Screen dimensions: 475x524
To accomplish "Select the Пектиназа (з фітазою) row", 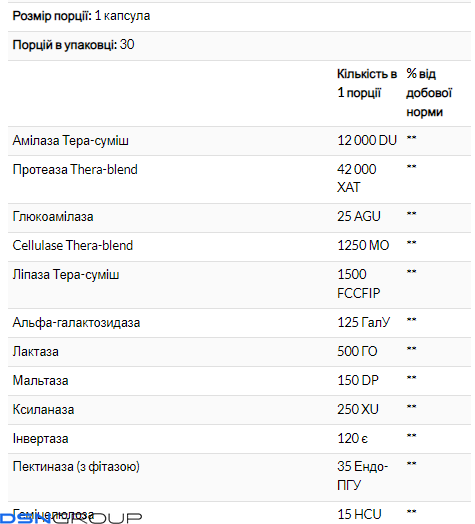I will (x=239, y=478).
